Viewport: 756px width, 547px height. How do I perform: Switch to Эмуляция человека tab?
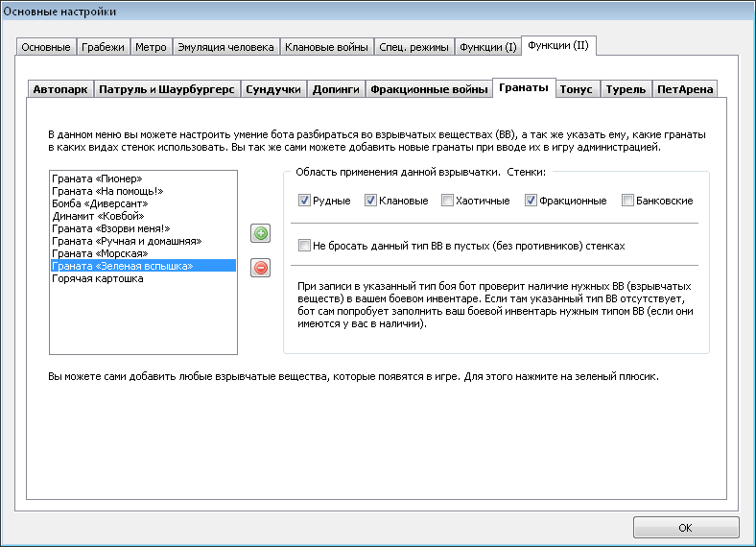(x=225, y=47)
